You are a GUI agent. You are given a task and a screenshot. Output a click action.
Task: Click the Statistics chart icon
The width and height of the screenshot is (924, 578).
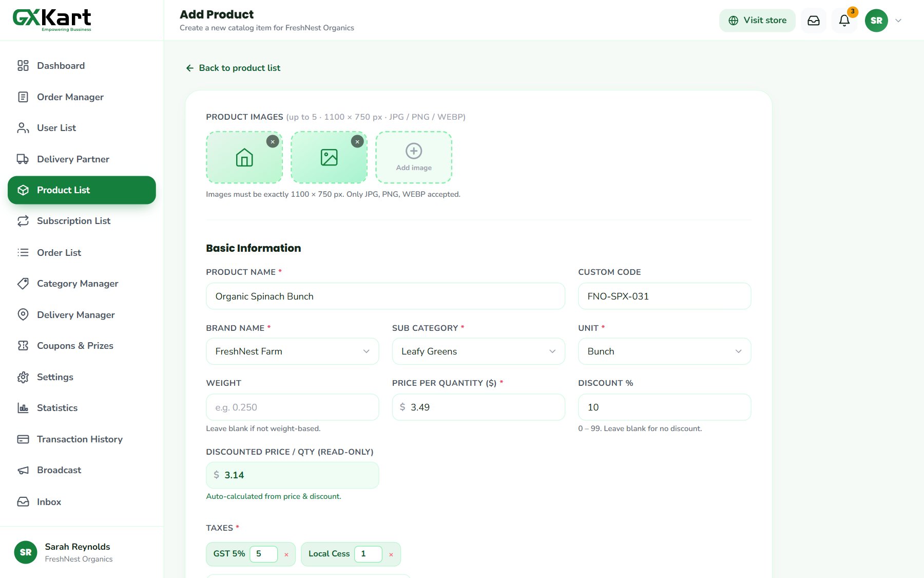pos(23,408)
